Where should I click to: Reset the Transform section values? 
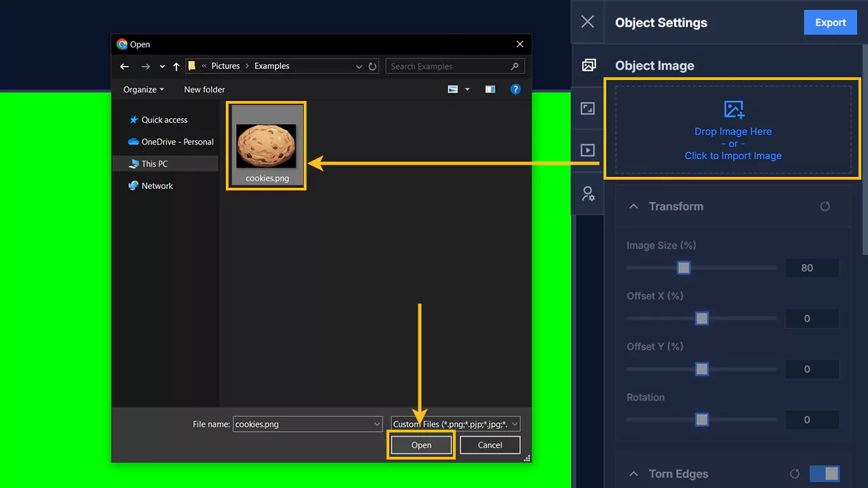[825, 206]
